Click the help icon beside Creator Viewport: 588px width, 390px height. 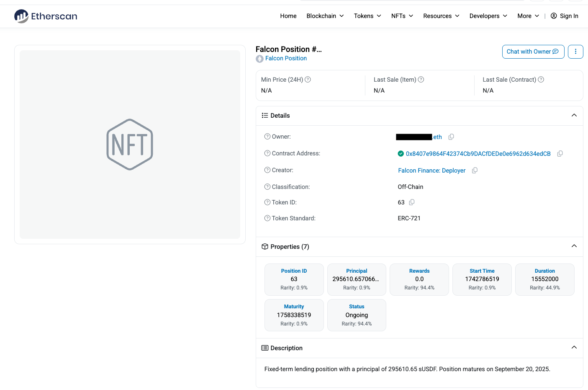[267, 170]
